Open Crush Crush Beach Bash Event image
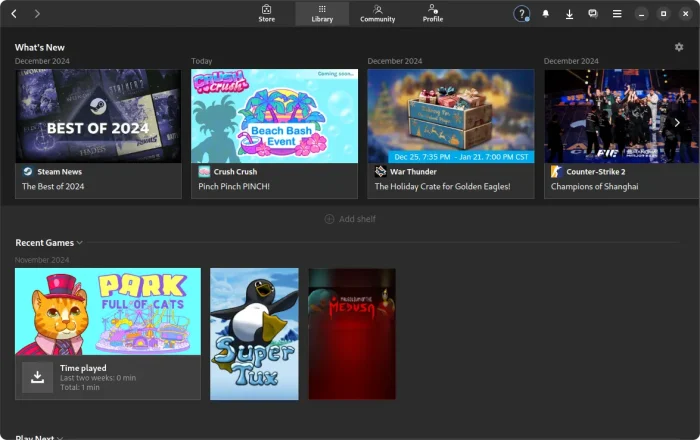The width and height of the screenshot is (700, 440). click(x=275, y=116)
